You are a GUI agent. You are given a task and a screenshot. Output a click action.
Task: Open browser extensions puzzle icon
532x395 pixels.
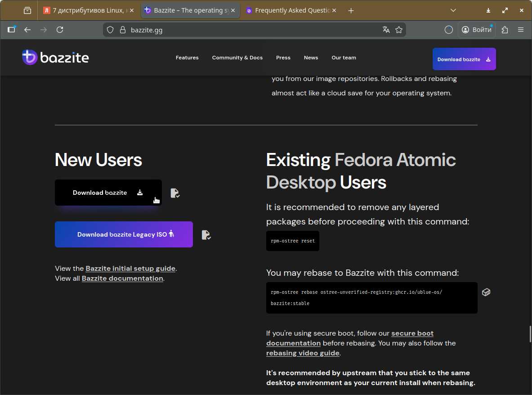[x=505, y=30]
